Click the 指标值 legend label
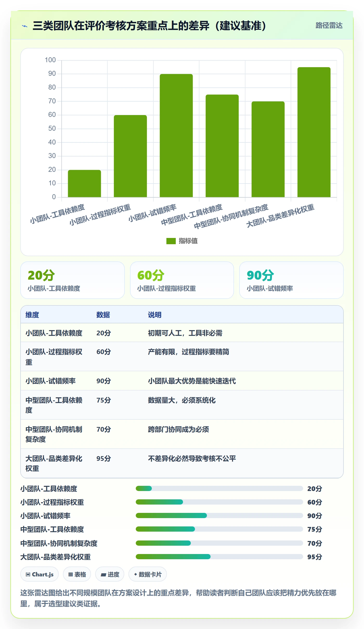Image resolution: width=364 pixels, height=629 pixels. pos(188,241)
